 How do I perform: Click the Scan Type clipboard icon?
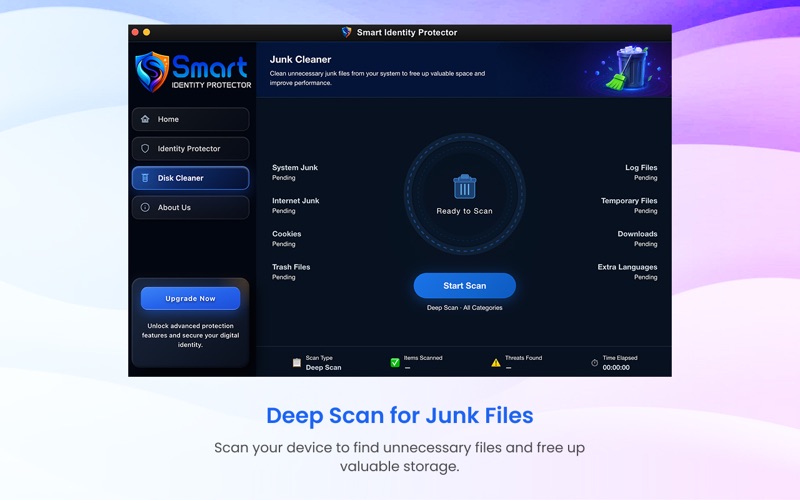[296, 363]
